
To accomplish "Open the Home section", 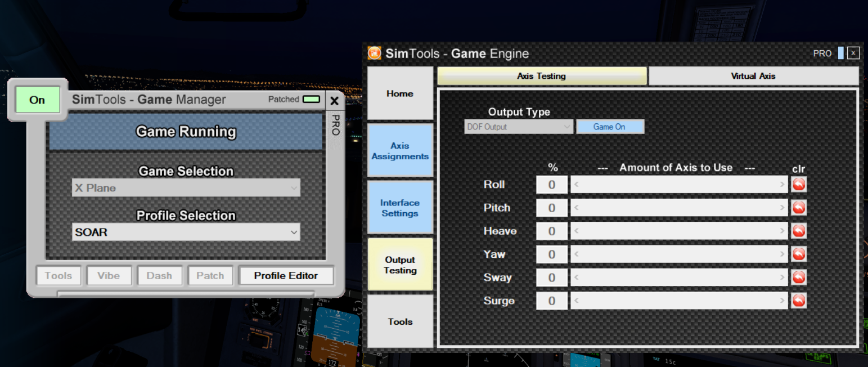I will [x=400, y=93].
